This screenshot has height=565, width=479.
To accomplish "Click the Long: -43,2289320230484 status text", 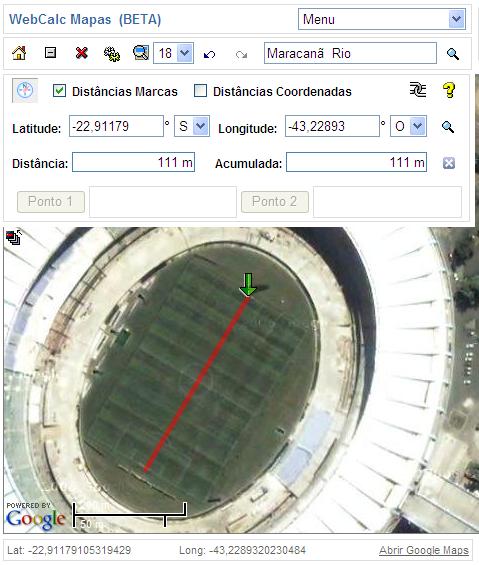I will pyautogui.click(x=242, y=550).
